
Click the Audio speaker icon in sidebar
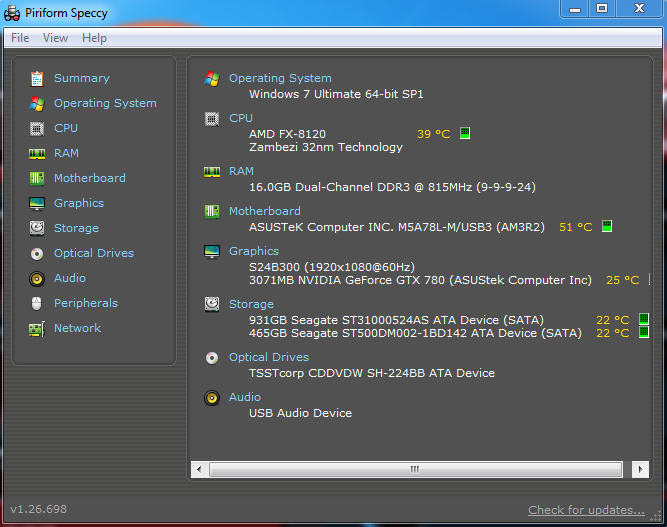(x=37, y=279)
